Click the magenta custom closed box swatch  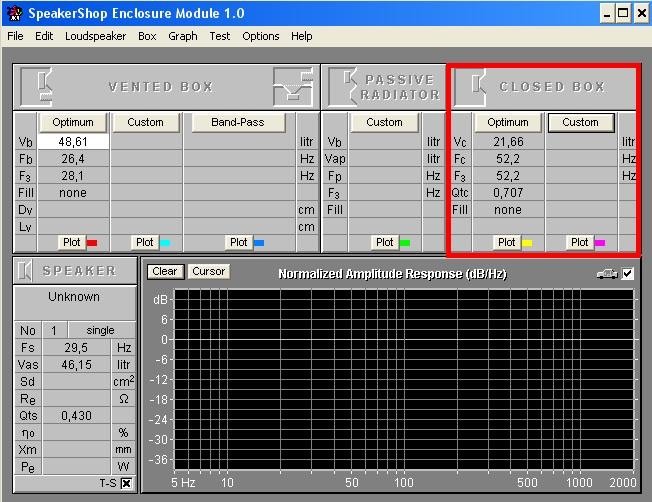tap(600, 243)
